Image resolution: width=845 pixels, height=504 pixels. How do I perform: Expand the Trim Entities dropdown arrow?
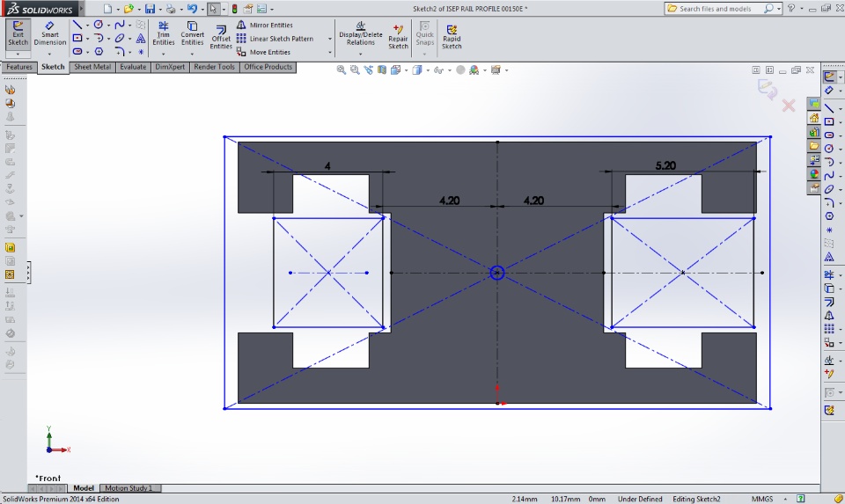click(x=164, y=54)
